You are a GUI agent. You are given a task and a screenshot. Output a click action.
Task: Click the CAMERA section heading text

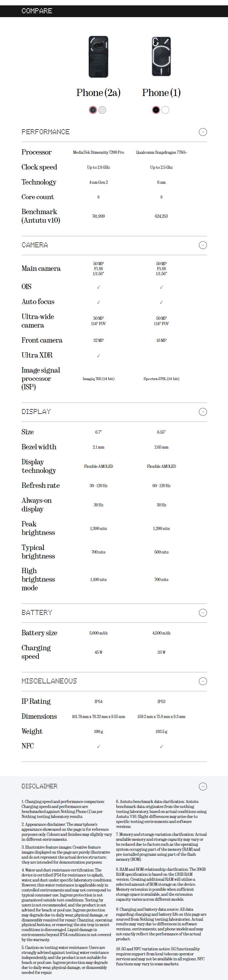[x=35, y=245]
